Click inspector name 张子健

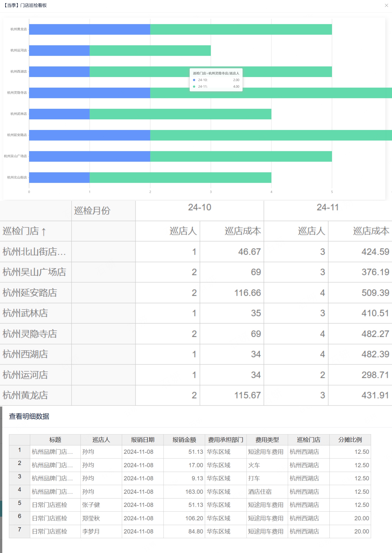point(91,505)
